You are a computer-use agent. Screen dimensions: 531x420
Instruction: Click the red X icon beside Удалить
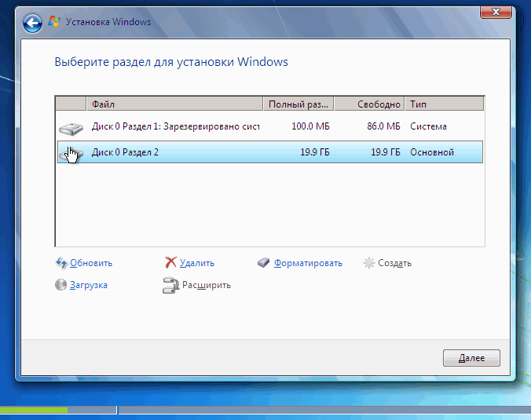[x=170, y=262]
